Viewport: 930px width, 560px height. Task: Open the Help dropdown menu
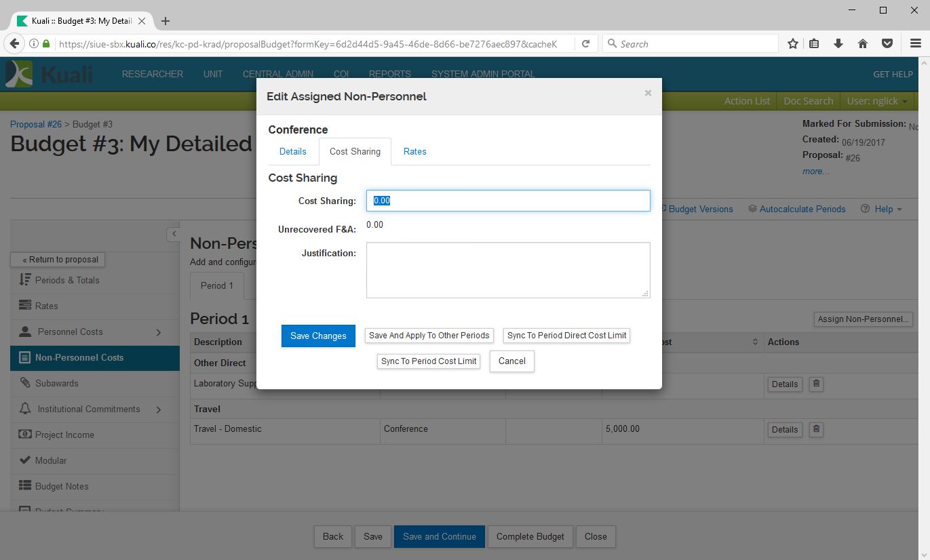pyautogui.click(x=882, y=209)
